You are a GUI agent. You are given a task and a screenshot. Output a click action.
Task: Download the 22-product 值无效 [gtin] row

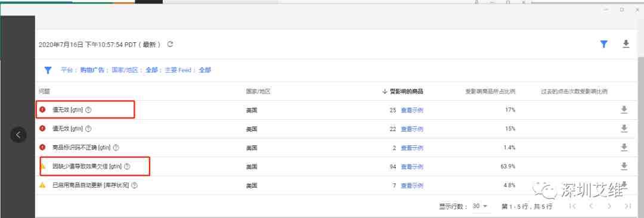(x=624, y=129)
